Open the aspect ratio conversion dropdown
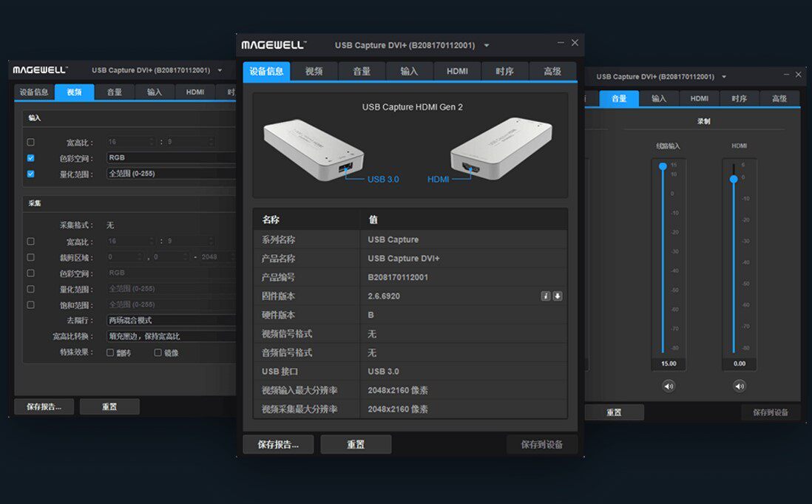This screenshot has width=812, height=504. 171,336
